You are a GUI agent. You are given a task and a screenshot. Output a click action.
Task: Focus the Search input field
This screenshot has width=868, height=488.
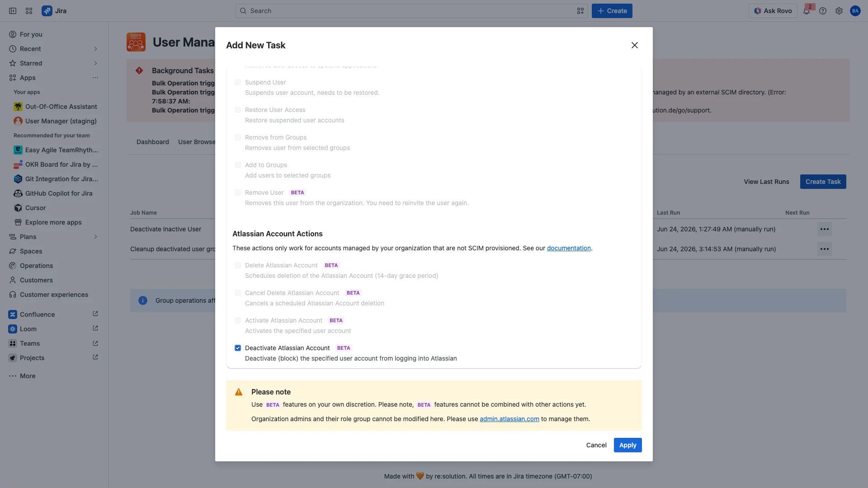coord(411,11)
